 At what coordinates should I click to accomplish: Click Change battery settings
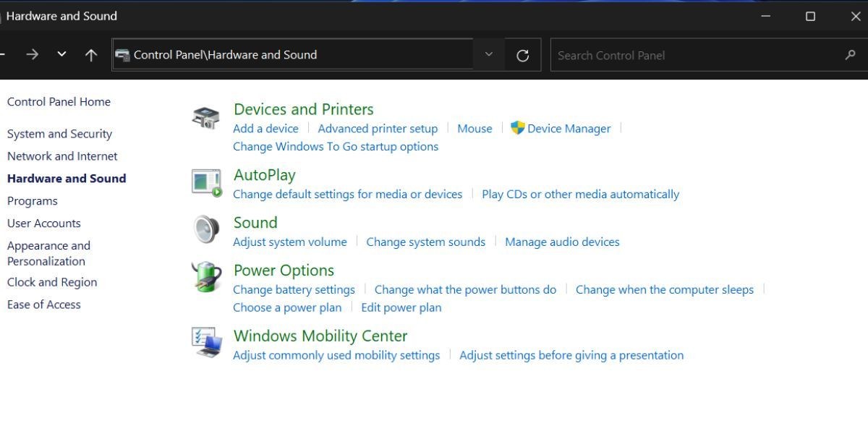(x=294, y=290)
